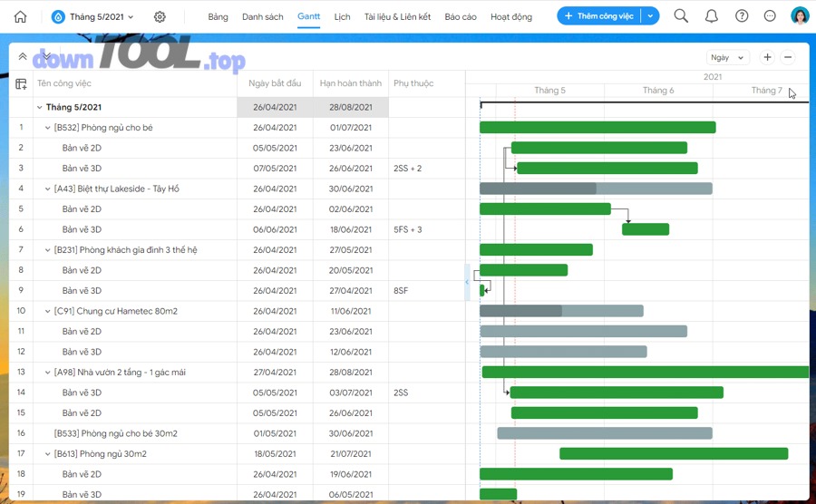Click the Ngày bắt đầu column header
Viewport: 816px width, 504px height.
(275, 83)
